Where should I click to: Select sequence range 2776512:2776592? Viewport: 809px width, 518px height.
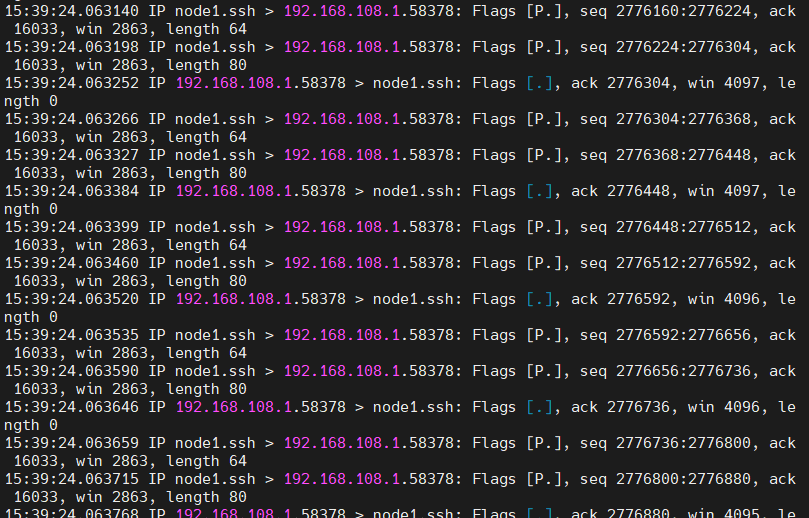point(683,263)
